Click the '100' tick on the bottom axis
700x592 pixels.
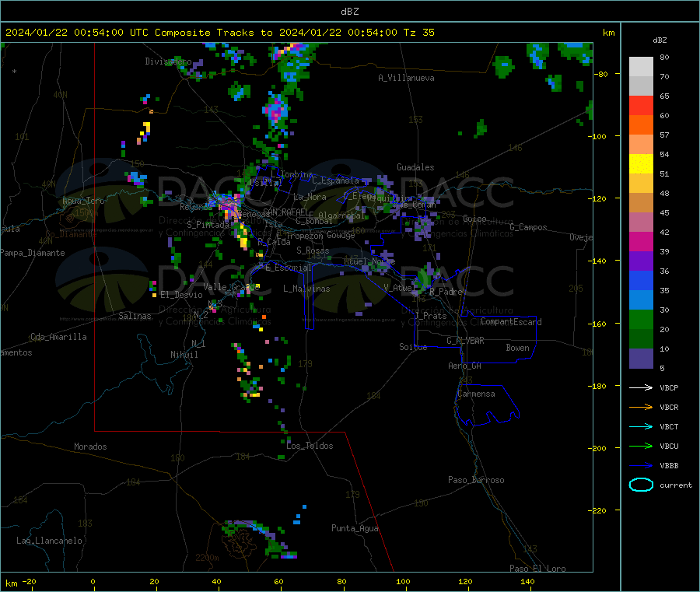(x=403, y=581)
